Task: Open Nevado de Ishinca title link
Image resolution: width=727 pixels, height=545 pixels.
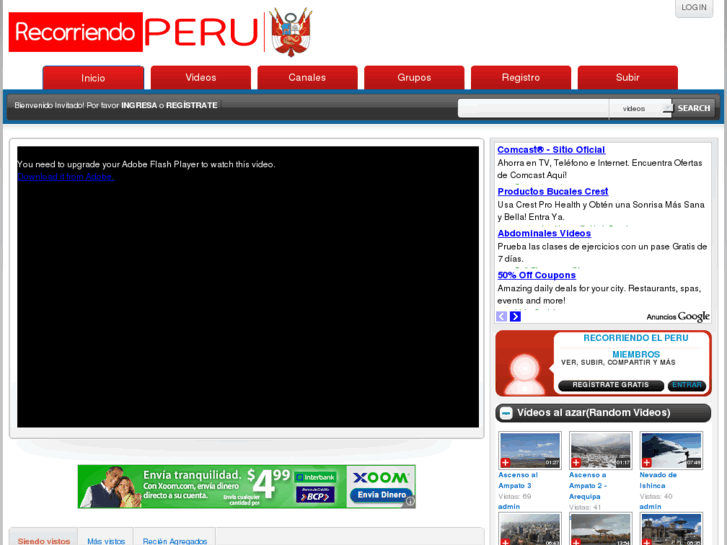Action: [x=658, y=480]
